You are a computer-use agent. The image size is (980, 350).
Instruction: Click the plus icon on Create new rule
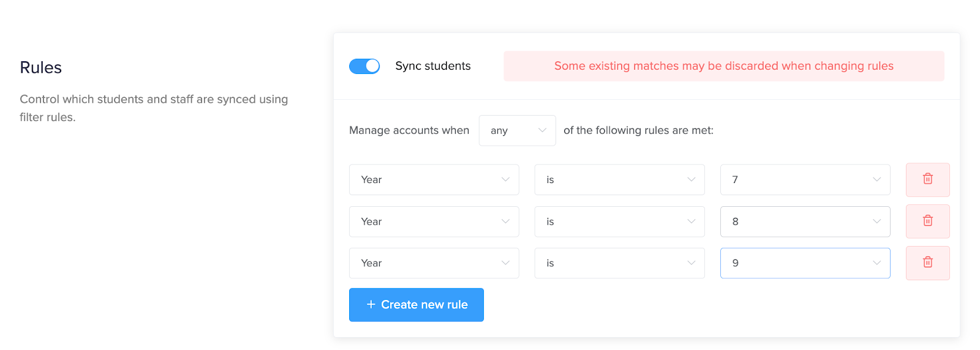[371, 304]
